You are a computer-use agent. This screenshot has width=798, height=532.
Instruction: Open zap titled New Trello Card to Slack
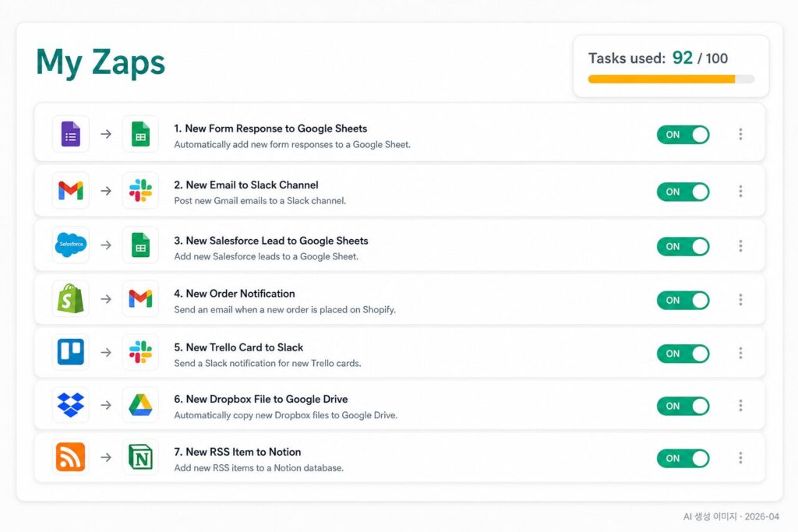pyautogui.click(x=238, y=348)
